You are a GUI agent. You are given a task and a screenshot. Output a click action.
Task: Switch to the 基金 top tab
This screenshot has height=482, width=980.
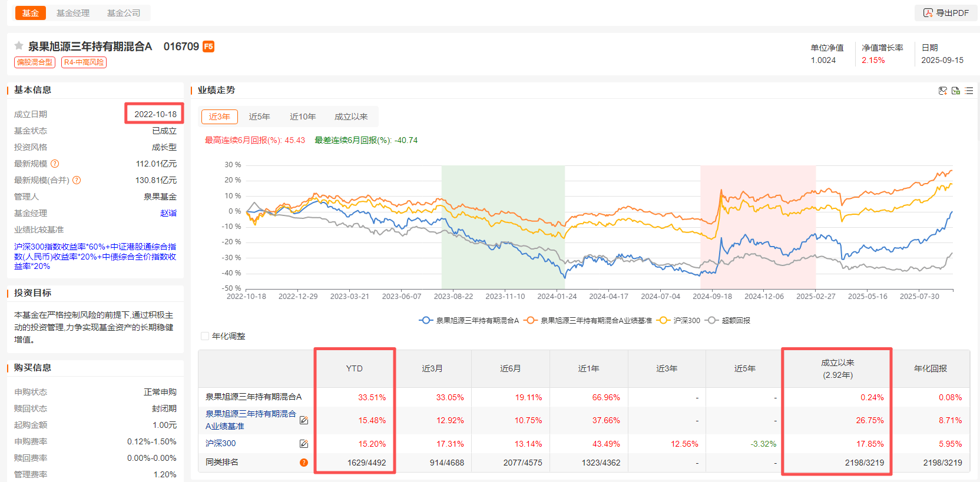click(31, 13)
